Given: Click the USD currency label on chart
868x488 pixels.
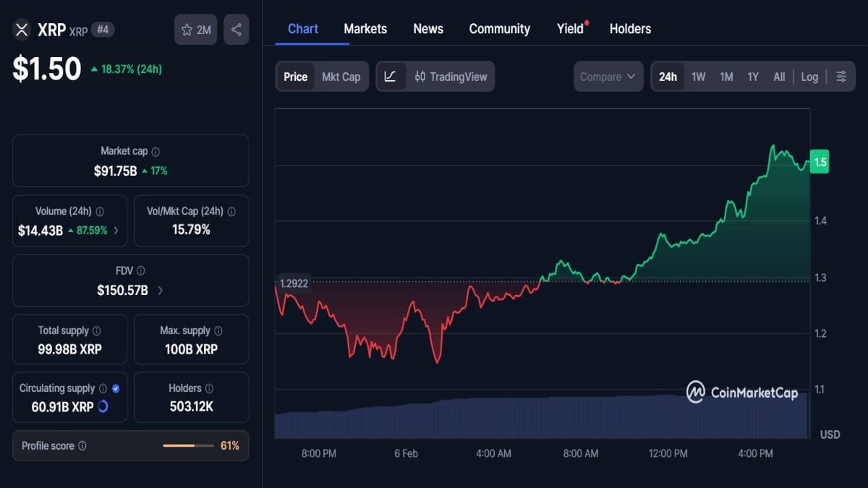Looking at the screenshot, I should point(830,435).
